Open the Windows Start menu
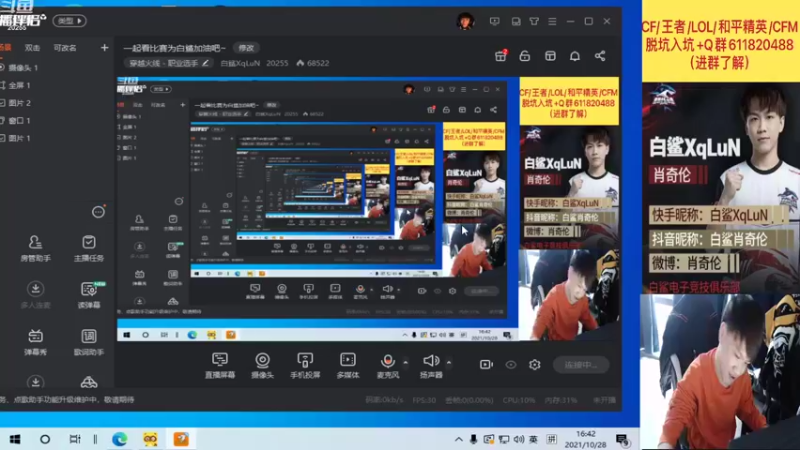Screen dimensions: 800x450 [x=15, y=439]
